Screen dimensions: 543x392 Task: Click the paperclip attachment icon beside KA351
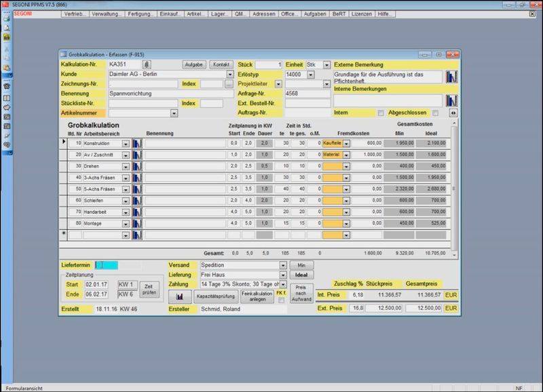(147, 64)
